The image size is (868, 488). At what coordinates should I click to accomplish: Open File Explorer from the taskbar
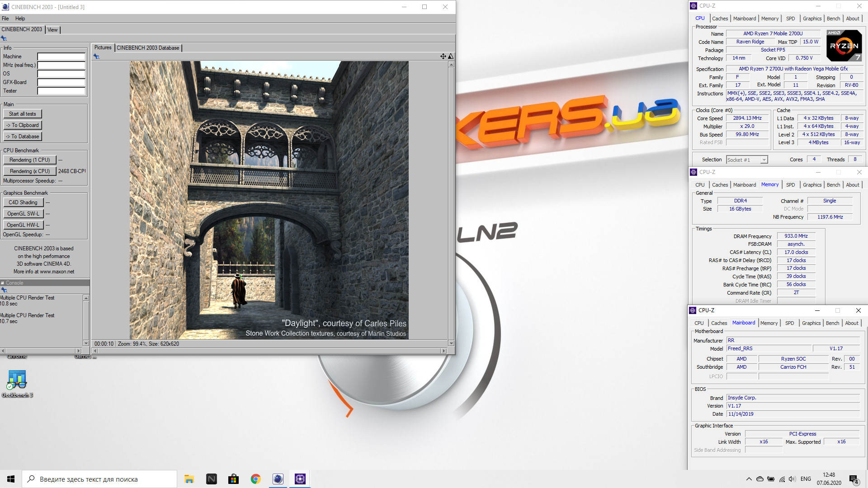click(189, 479)
